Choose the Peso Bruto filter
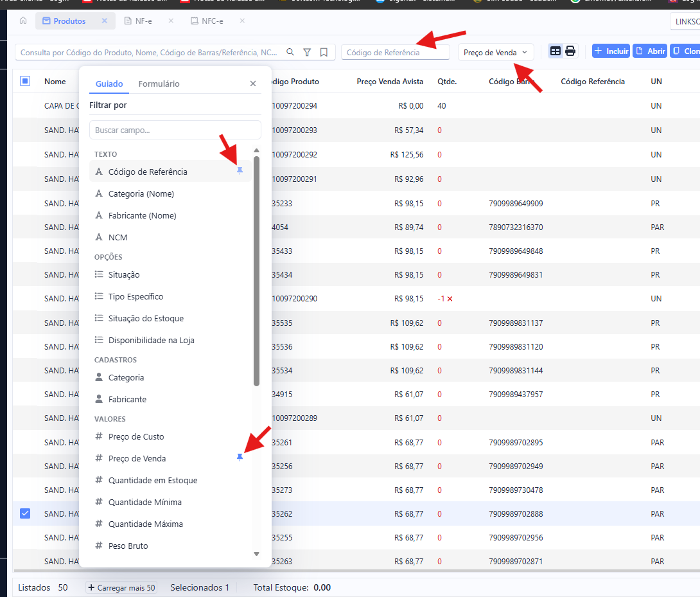The image size is (700, 597). pos(170,546)
